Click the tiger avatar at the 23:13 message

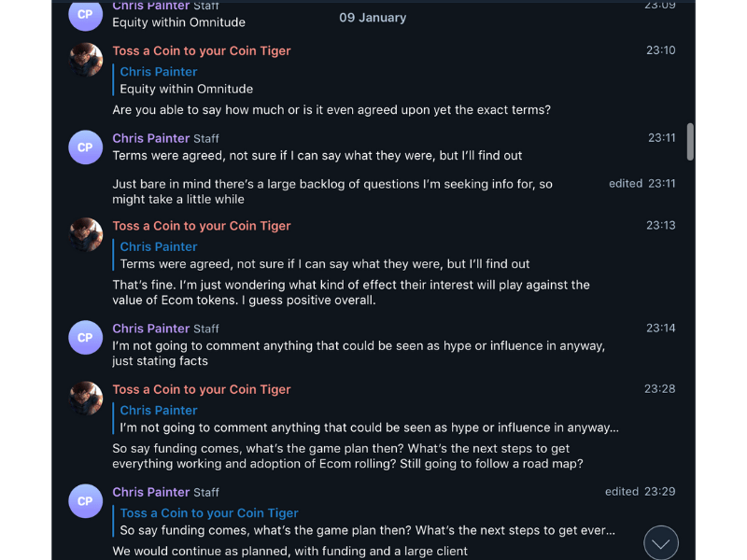point(85,236)
